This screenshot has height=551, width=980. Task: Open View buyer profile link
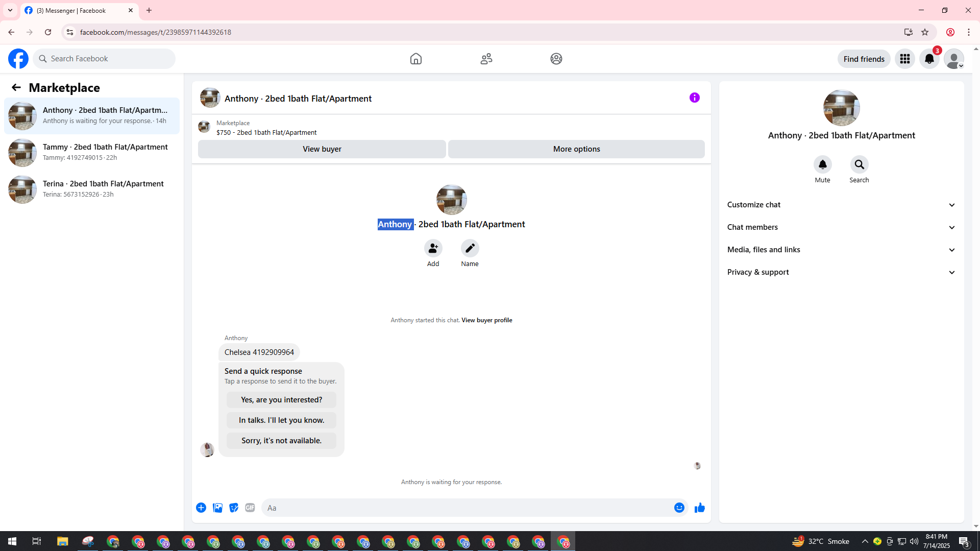486,320
